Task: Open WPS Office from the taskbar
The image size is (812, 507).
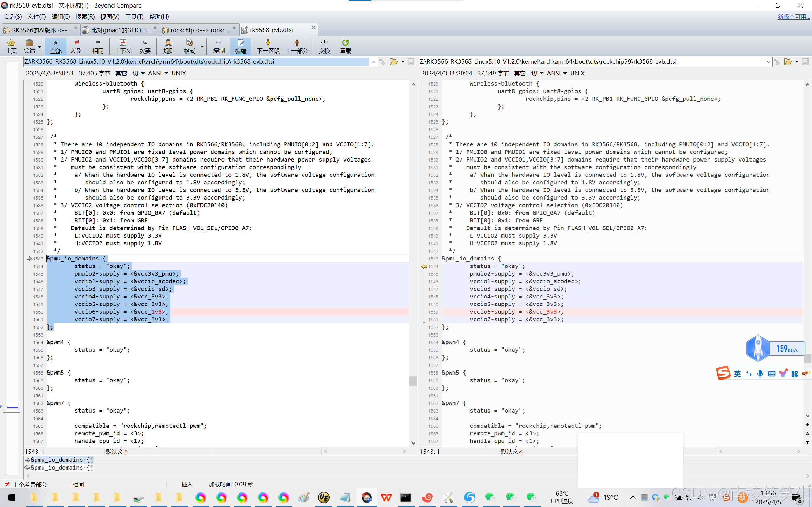Action: point(386,497)
